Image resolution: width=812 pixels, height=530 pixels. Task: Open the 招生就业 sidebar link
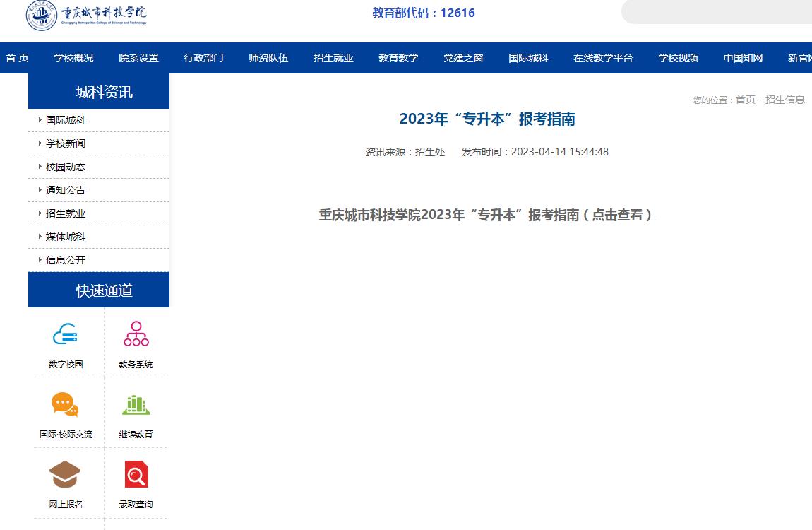(65, 213)
